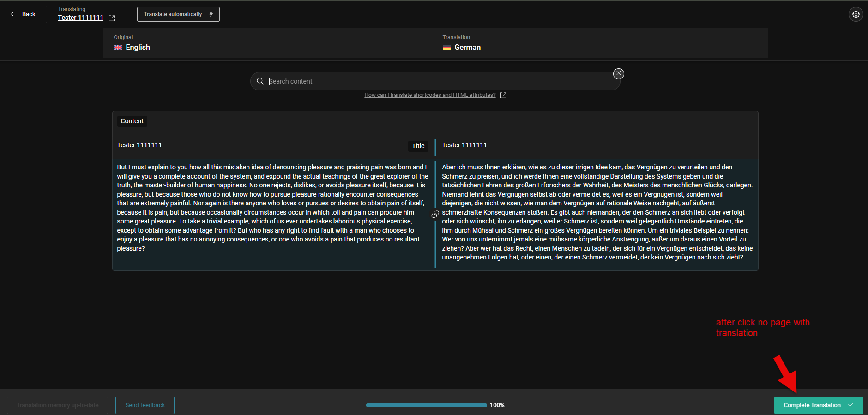Clear search with the X icon
Screen dimensions: 868x415
(x=618, y=74)
